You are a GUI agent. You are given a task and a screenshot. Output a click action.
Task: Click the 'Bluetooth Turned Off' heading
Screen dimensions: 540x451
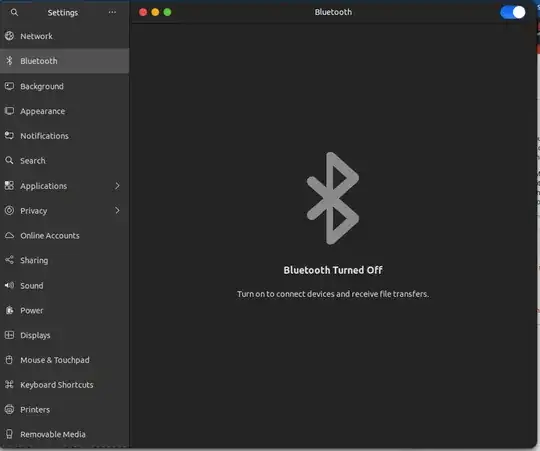pos(333,270)
